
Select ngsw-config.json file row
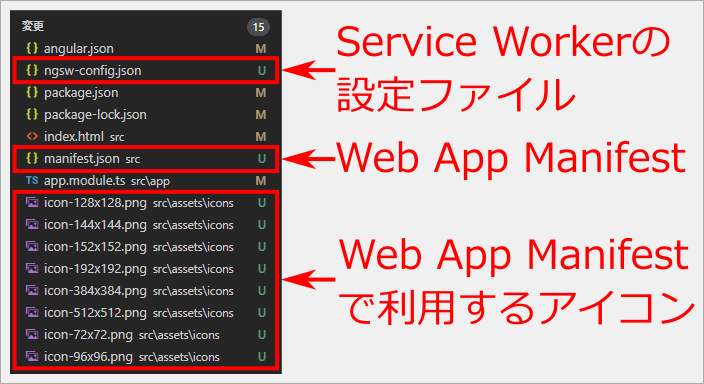[146, 71]
